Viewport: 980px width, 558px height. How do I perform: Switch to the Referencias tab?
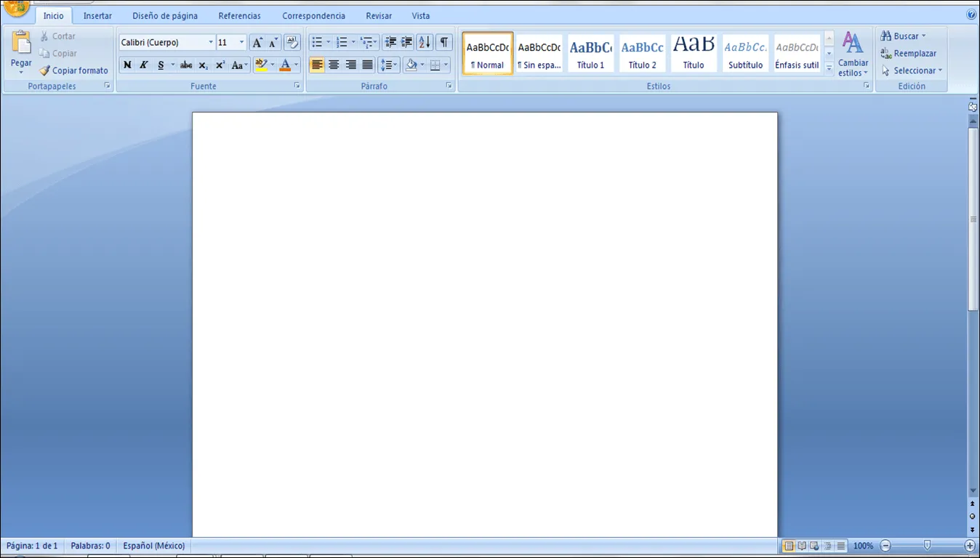click(239, 16)
